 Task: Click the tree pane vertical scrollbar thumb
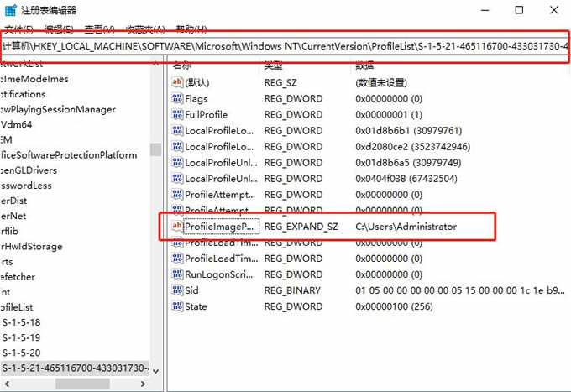pos(155,149)
